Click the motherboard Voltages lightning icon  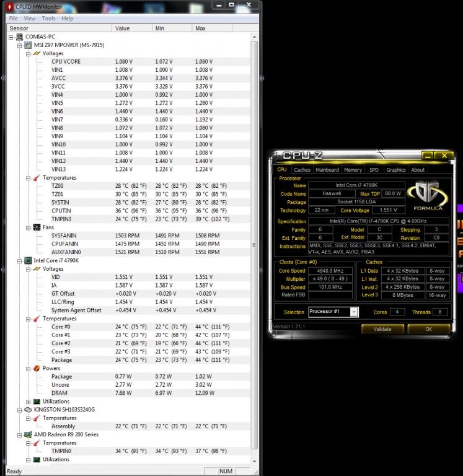coord(37,53)
